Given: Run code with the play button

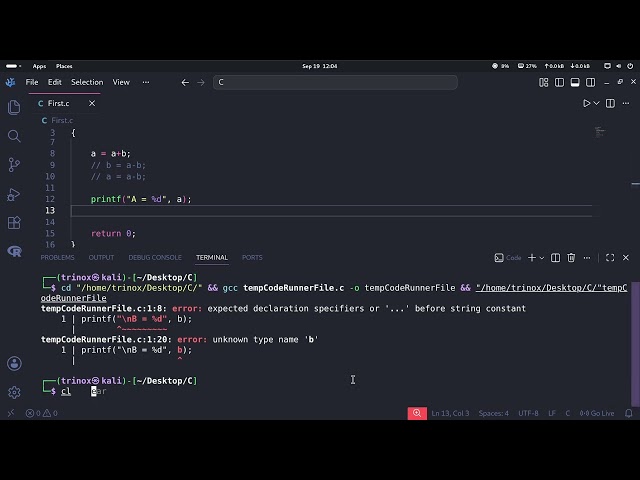Looking at the screenshot, I should coord(587,103).
